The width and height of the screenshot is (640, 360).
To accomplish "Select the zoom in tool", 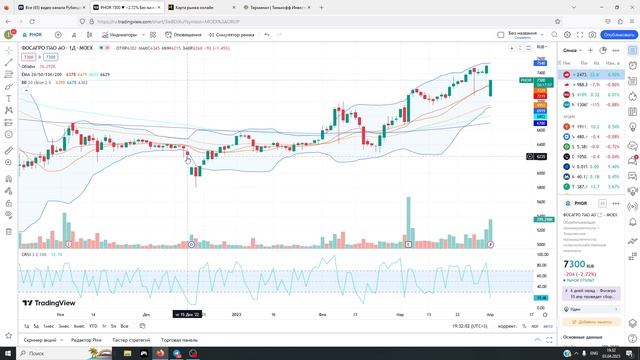I will click(9, 162).
